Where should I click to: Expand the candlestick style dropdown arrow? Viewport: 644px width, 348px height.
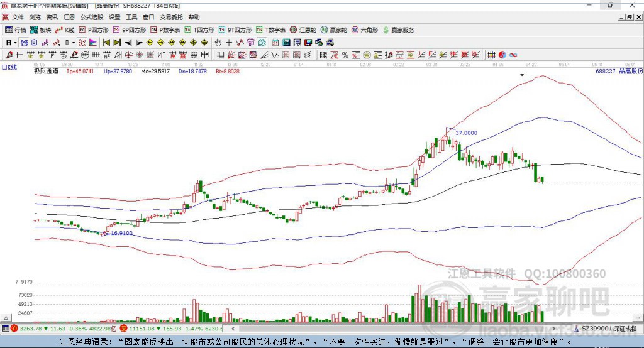point(74,43)
